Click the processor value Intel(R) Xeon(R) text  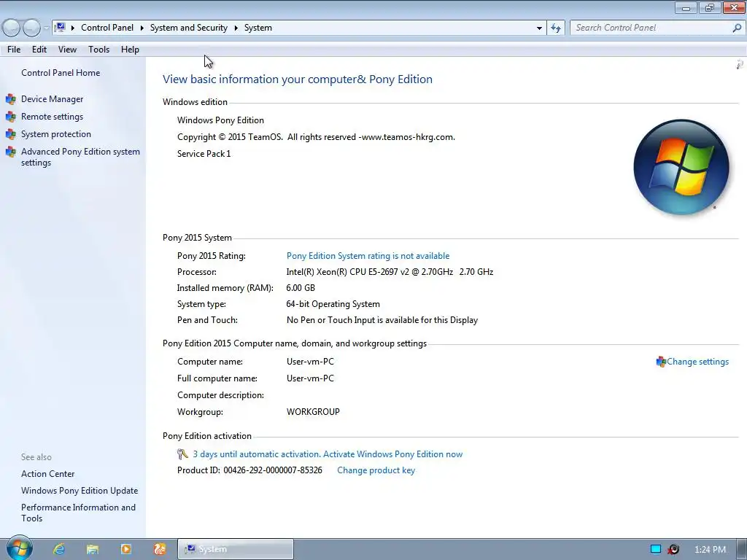pos(390,272)
